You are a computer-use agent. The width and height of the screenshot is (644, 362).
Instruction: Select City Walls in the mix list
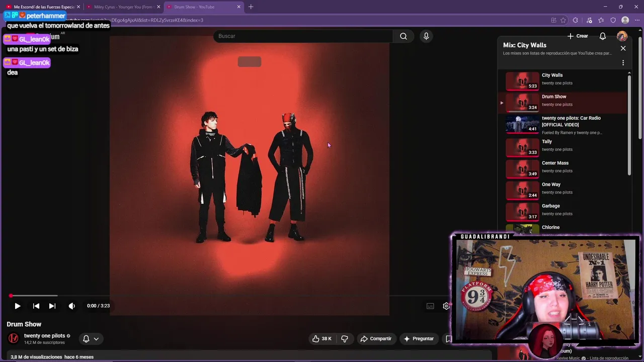pyautogui.click(x=563, y=80)
